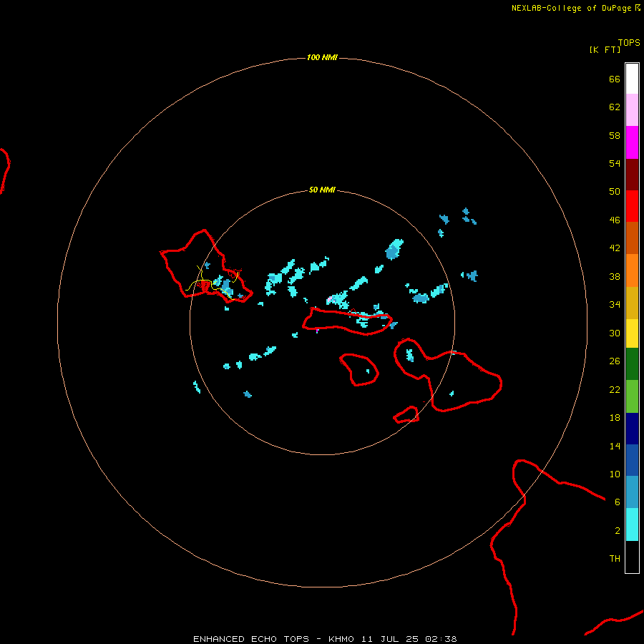Click the magenta 58 legend swatch
This screenshot has width=644, height=644.
click(x=632, y=142)
